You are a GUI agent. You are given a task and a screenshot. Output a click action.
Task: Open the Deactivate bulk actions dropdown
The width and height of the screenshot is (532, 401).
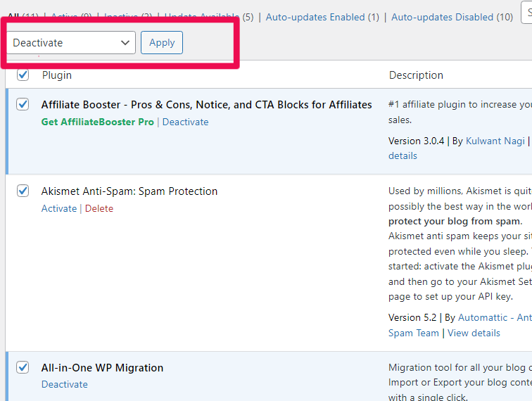71,43
